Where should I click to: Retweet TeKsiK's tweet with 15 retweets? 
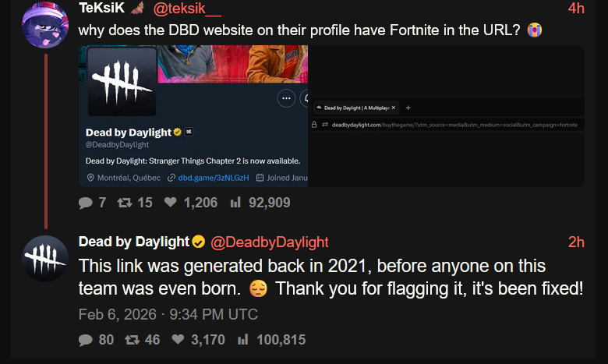click(125, 203)
